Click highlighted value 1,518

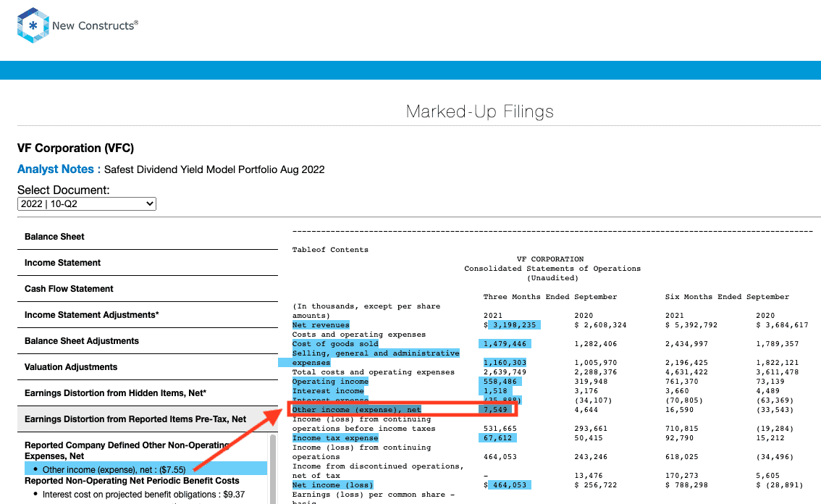[495, 391]
